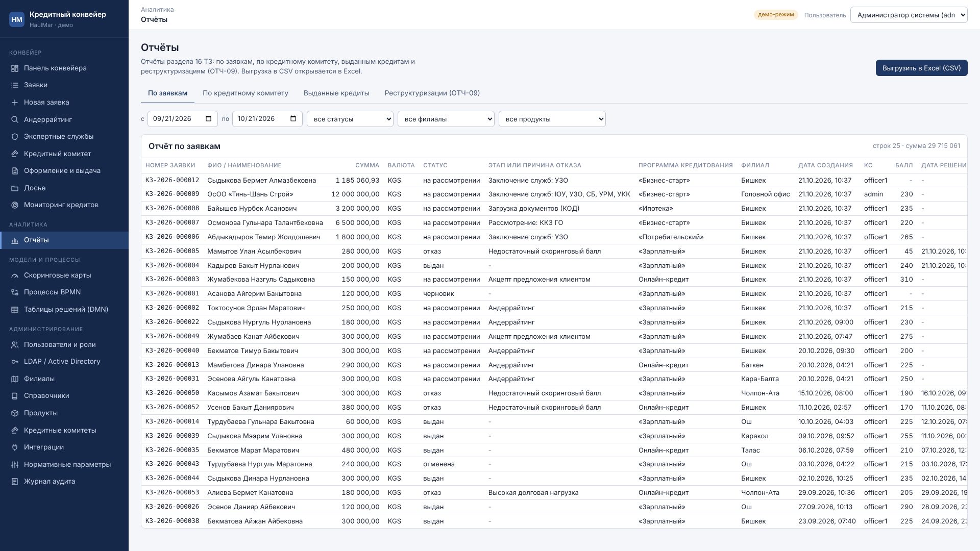Click the Журнал аудита icon
Screen dimensions: 980x551
pos(15,482)
